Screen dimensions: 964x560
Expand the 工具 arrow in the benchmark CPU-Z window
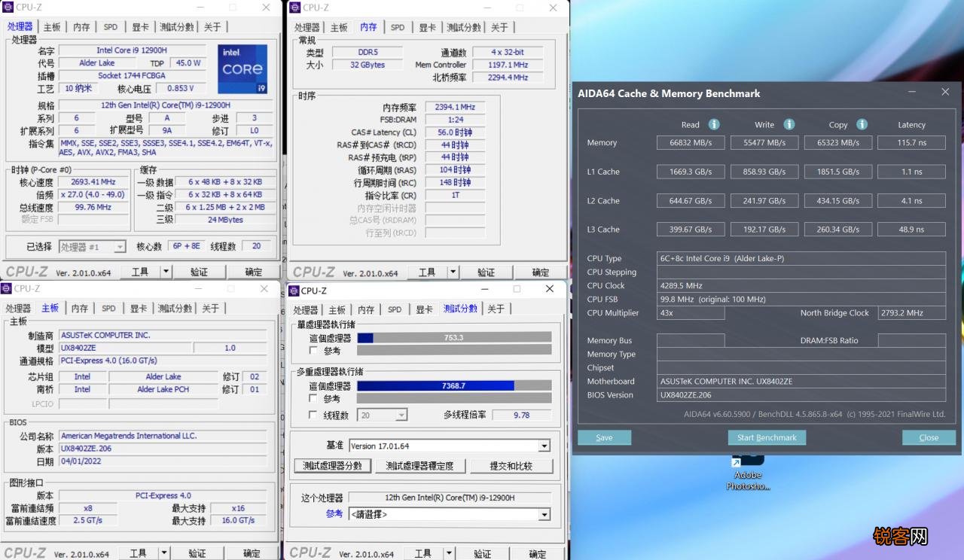pyautogui.click(x=450, y=554)
